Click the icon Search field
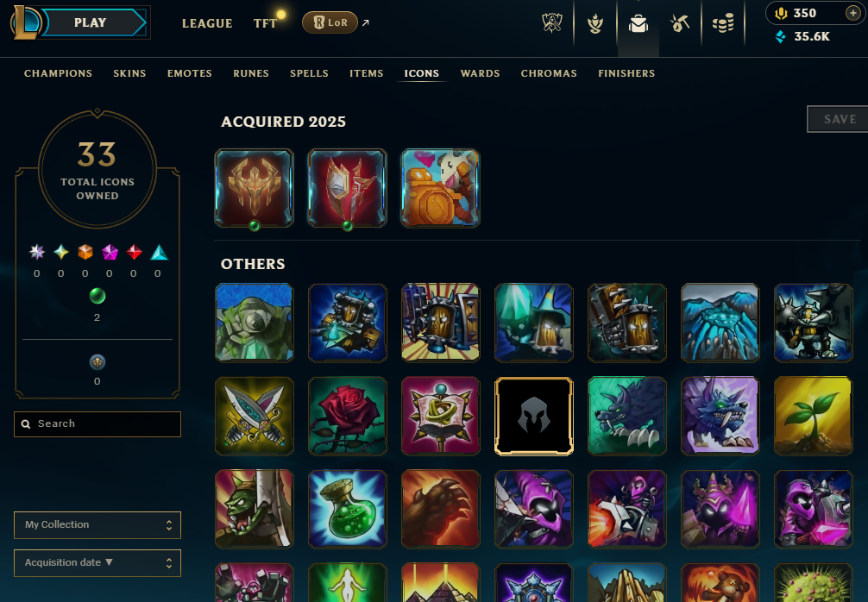The height and width of the screenshot is (602, 868). click(97, 423)
